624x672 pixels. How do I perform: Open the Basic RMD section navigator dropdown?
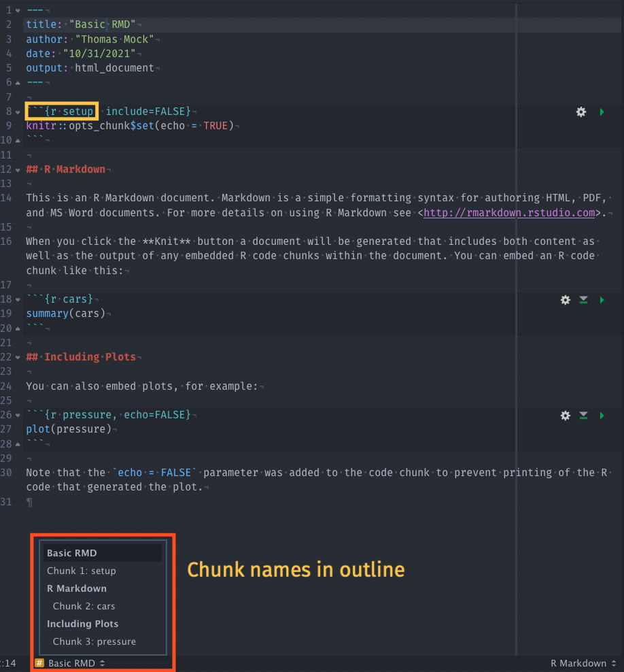[76, 663]
